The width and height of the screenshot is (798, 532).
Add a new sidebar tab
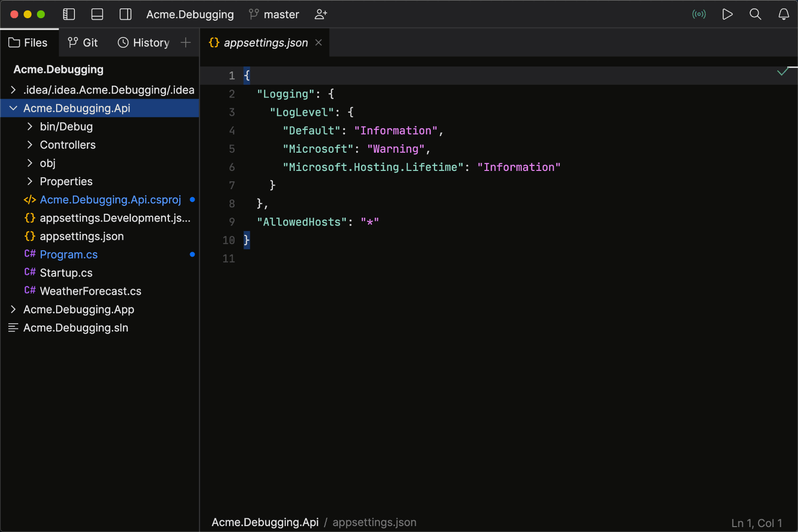186,43
